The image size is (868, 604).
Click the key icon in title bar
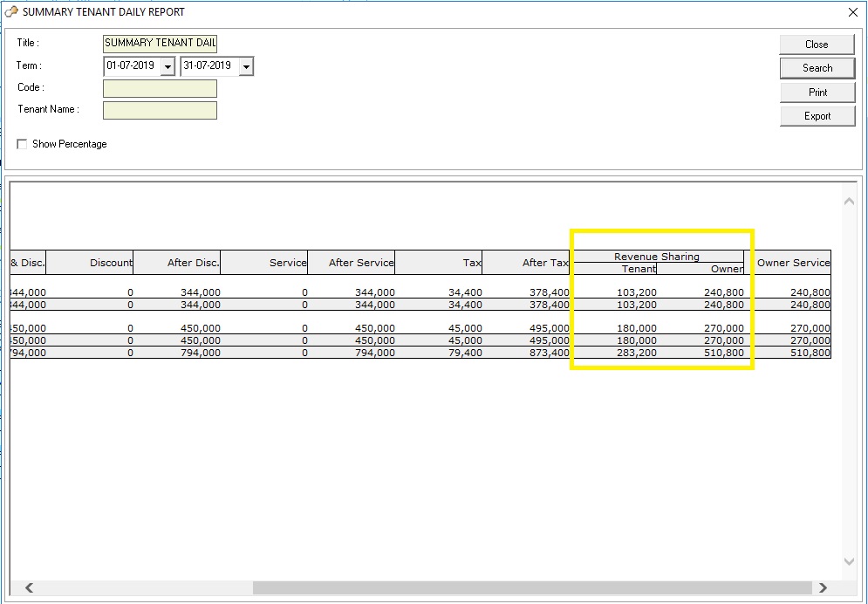(11, 12)
